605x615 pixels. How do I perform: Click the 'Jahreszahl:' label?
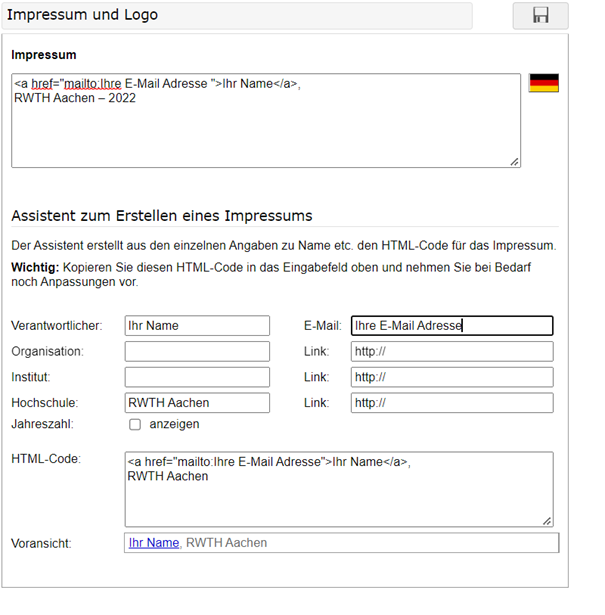pyautogui.click(x=42, y=424)
